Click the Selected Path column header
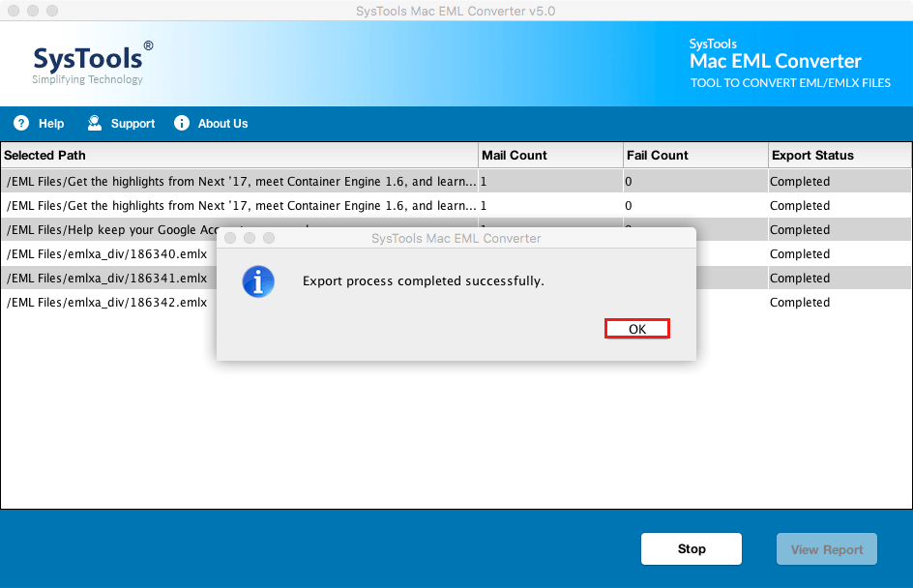The image size is (913, 588). tap(239, 156)
